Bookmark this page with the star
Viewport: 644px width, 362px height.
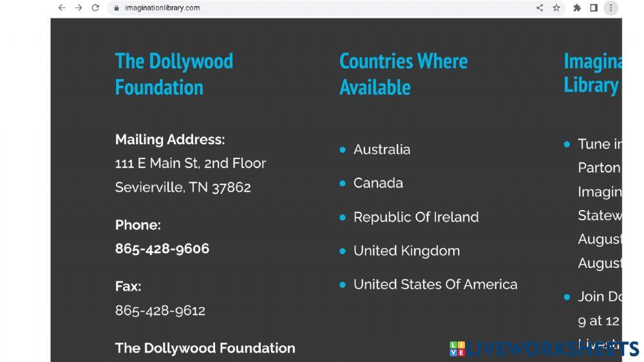pos(556,8)
